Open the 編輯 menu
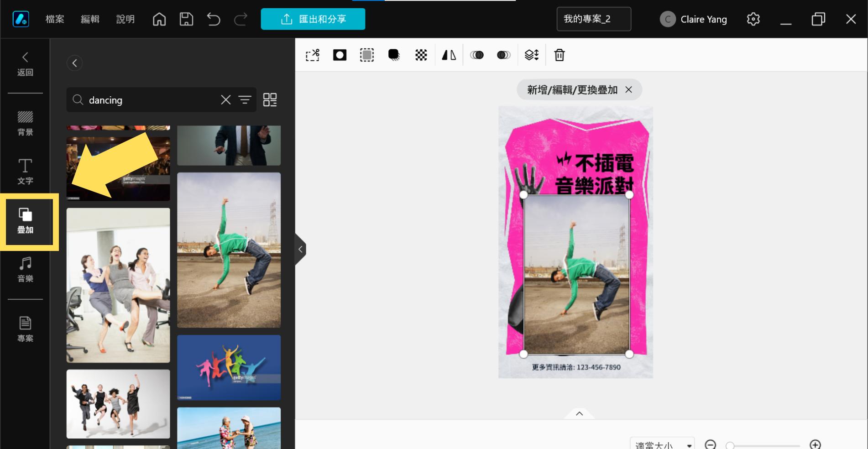The image size is (868, 449). point(90,19)
